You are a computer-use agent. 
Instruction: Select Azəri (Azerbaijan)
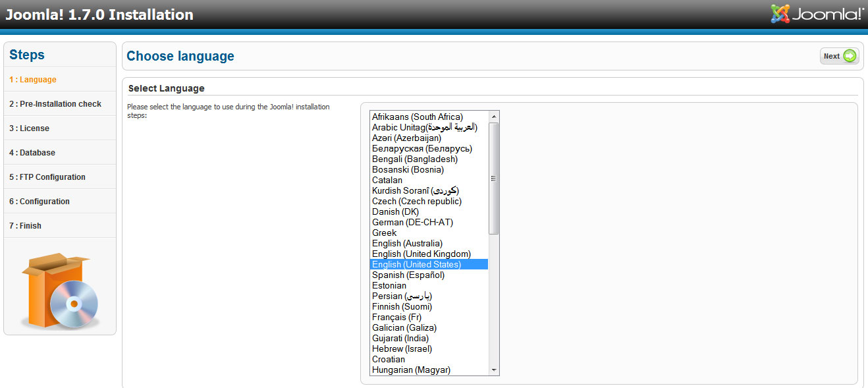[429, 138]
